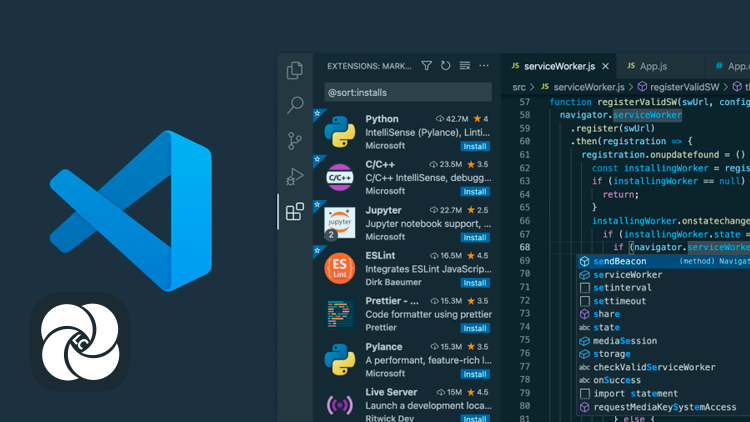This screenshot has width=750, height=422.
Task: Open the Explorer files icon in activity bar
Action: [295, 71]
